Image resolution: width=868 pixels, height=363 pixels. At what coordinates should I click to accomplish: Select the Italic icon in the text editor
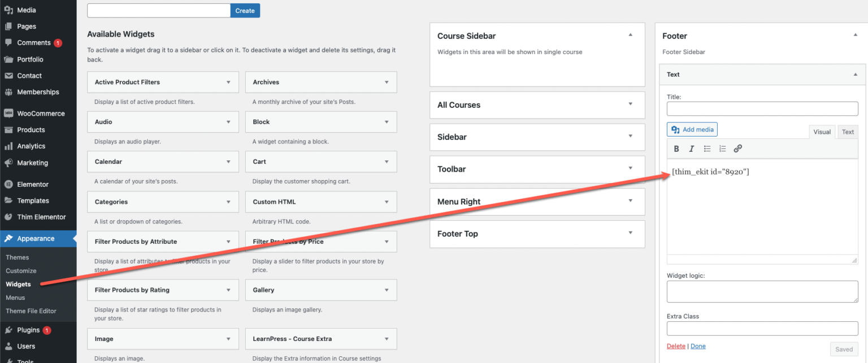point(692,148)
